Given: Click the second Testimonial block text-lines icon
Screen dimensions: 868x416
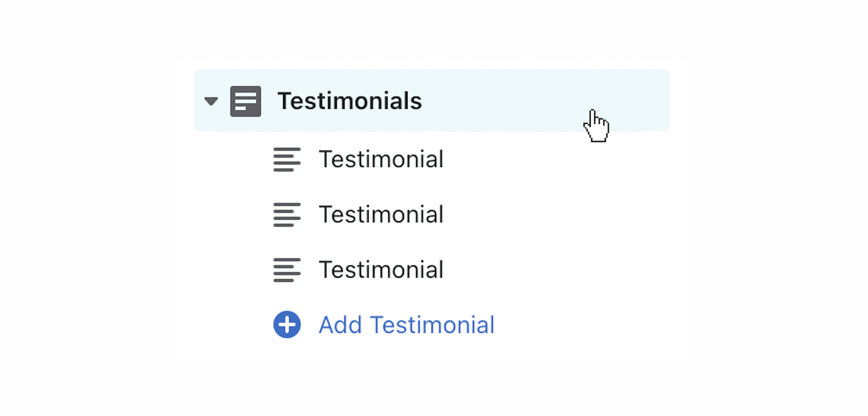Looking at the screenshot, I should 287,215.
